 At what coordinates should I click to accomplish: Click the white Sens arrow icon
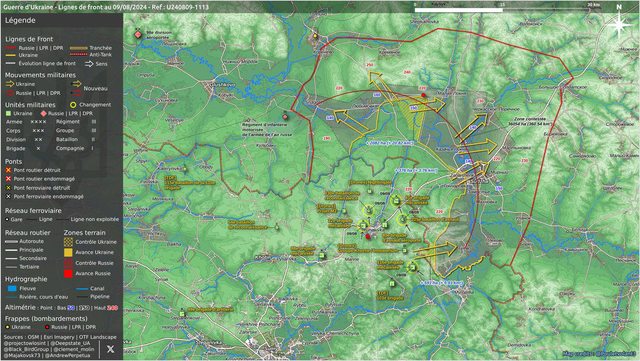coord(89,64)
